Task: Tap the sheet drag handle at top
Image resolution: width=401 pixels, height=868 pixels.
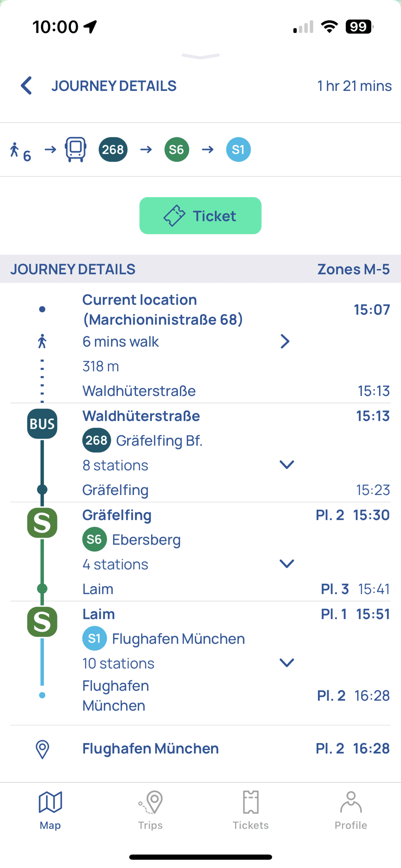Action: [200, 56]
